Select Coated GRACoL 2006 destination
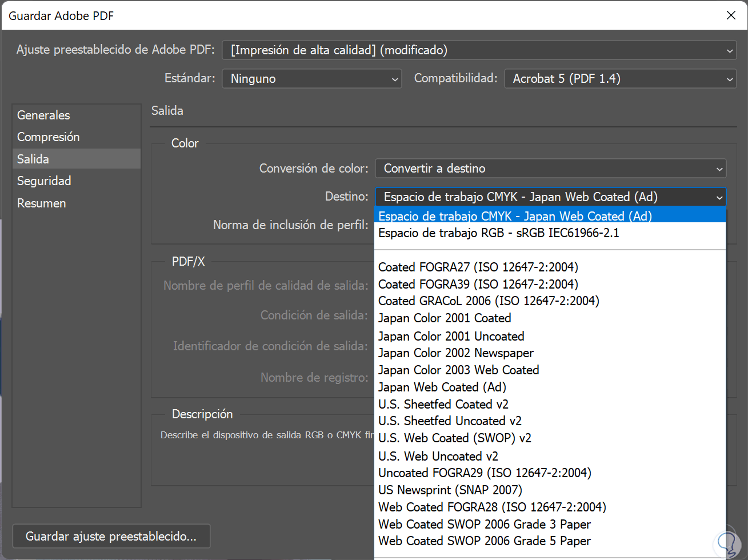Screen dimensions: 748x560 (x=488, y=301)
